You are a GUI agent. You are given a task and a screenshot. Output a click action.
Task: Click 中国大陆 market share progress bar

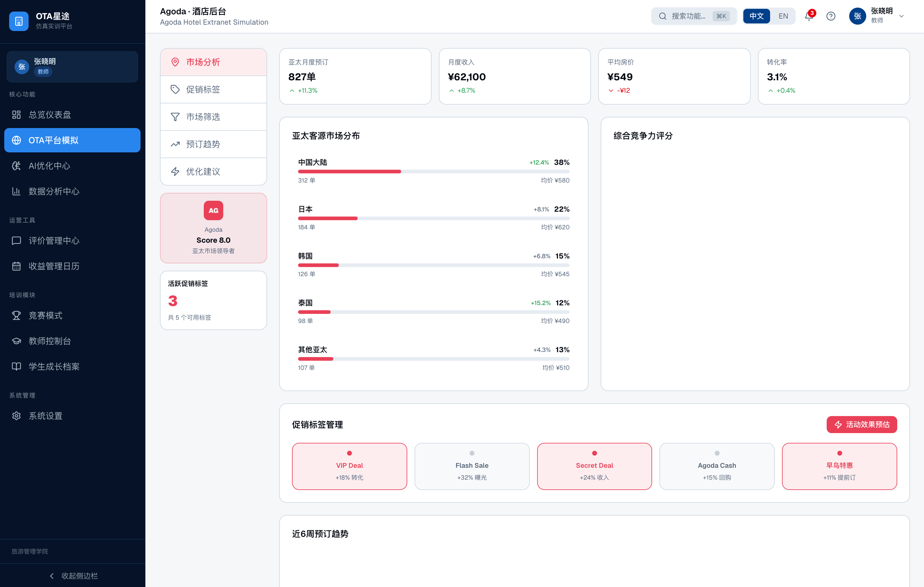pyautogui.click(x=433, y=172)
